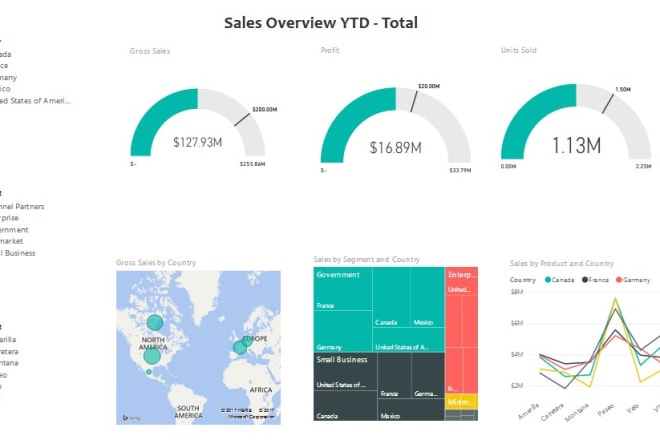Screen dimensions: 660x440
Task: Click the Canada legend marker in line chart
Action: 548,280
